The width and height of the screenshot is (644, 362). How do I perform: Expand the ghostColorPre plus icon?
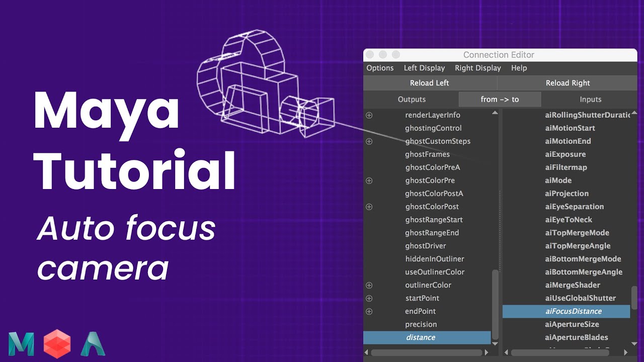369,180
